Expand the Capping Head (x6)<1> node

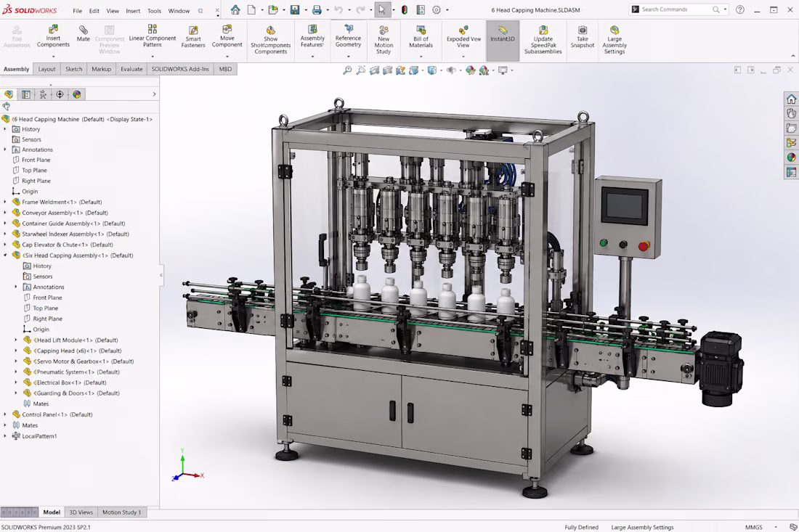[x=16, y=351]
